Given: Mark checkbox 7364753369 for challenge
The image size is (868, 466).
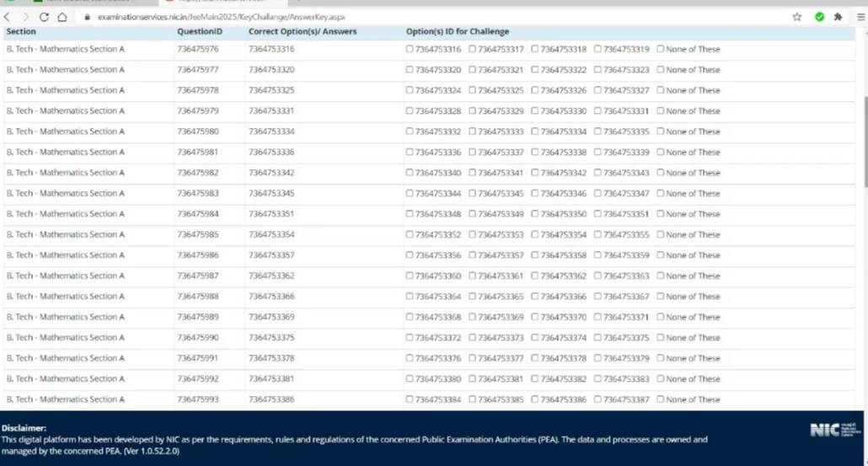Looking at the screenshot, I should (473, 318).
